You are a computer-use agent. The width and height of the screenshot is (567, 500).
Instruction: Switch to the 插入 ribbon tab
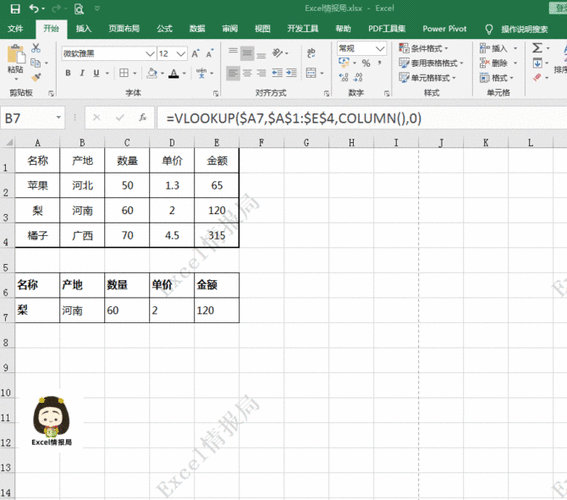84,29
